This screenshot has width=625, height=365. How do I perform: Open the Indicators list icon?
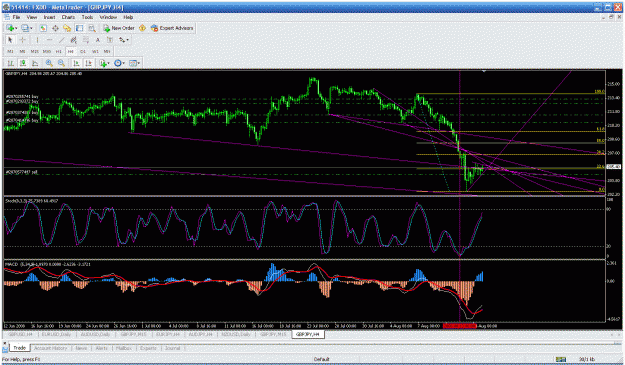coord(103,63)
